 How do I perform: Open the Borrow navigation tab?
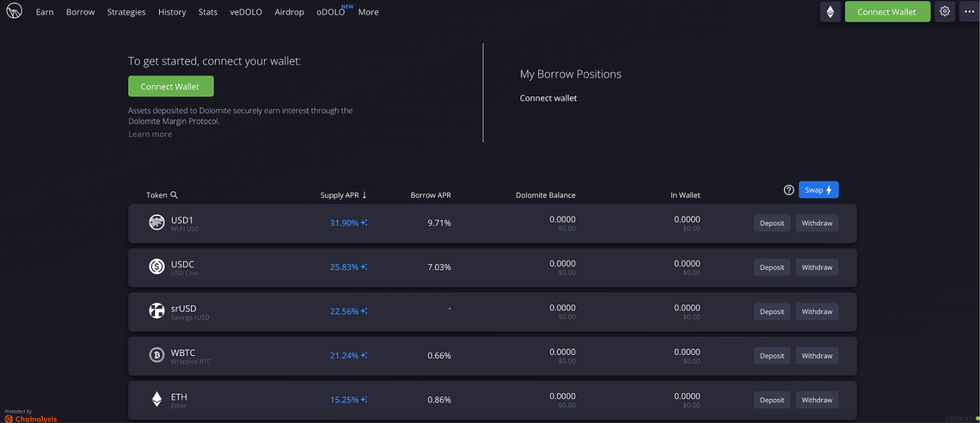click(80, 12)
